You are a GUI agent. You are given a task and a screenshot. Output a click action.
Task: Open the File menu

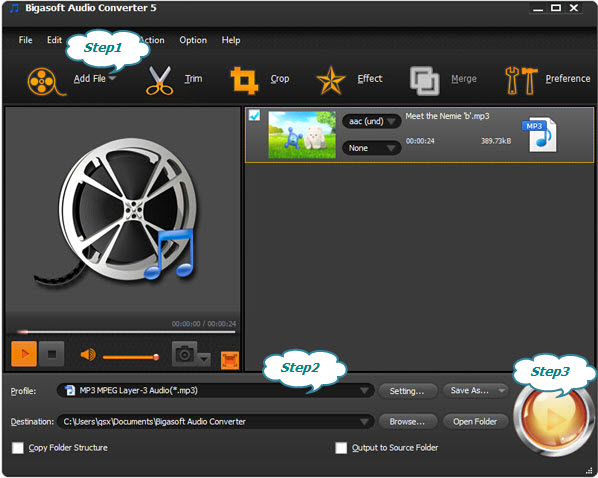(25, 40)
